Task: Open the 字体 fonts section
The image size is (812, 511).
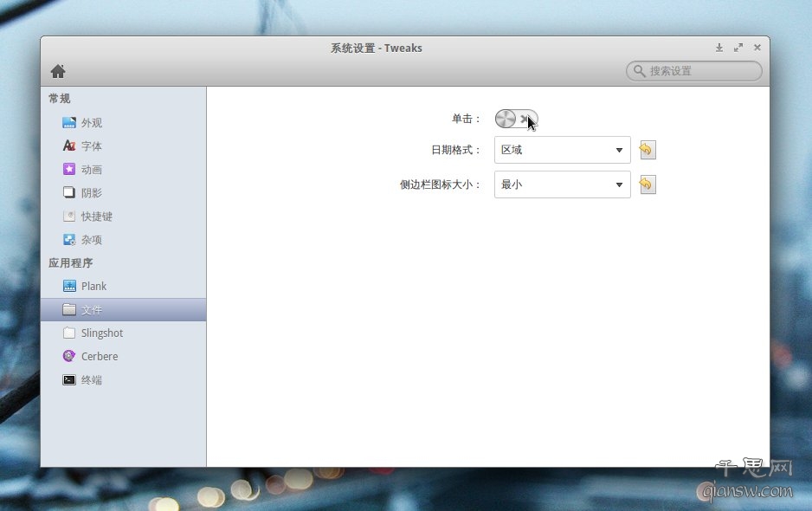Action: click(x=123, y=146)
